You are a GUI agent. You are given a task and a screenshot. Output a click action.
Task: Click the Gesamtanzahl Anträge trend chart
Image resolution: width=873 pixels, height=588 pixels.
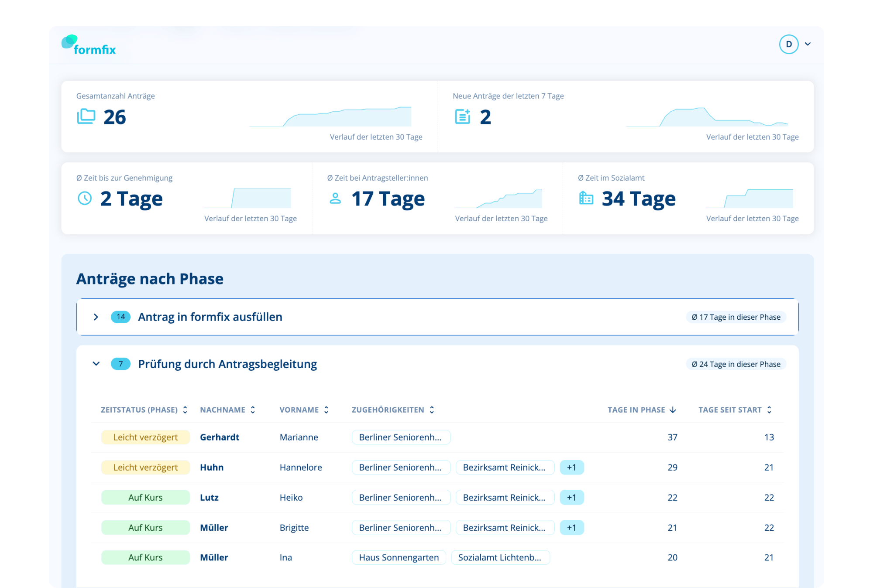[x=330, y=116]
